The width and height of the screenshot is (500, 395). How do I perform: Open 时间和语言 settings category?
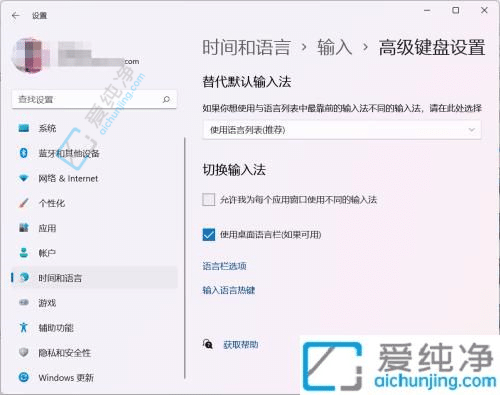[x=94, y=277]
